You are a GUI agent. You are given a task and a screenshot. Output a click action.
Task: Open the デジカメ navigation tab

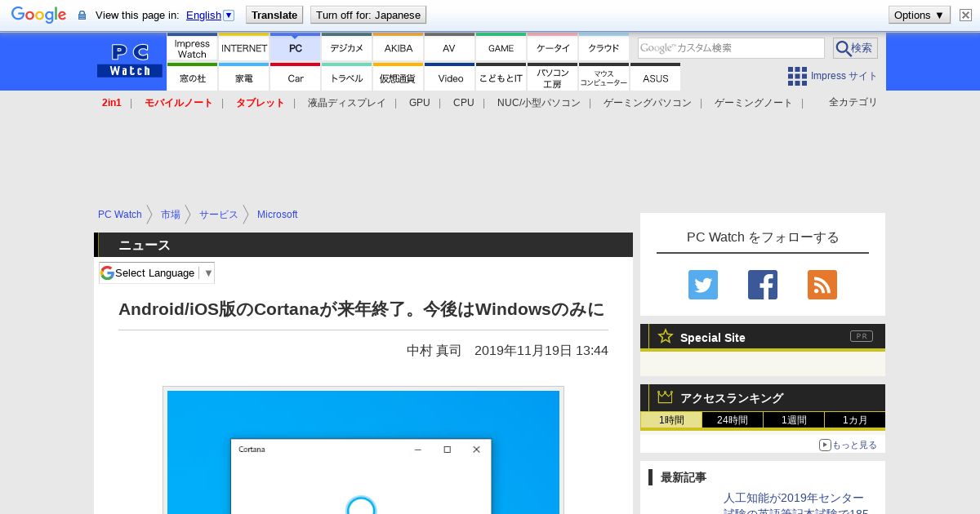click(x=346, y=47)
